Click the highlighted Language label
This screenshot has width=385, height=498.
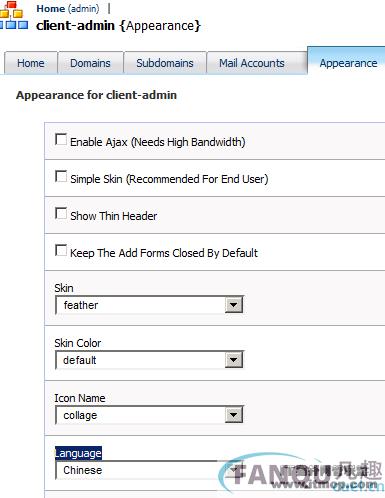[78, 453]
